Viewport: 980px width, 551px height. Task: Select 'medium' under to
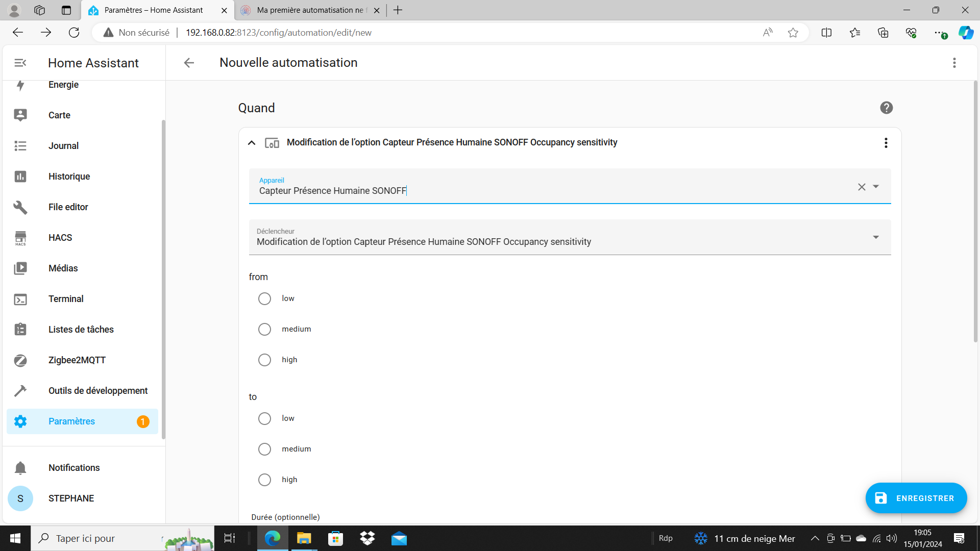tap(264, 449)
